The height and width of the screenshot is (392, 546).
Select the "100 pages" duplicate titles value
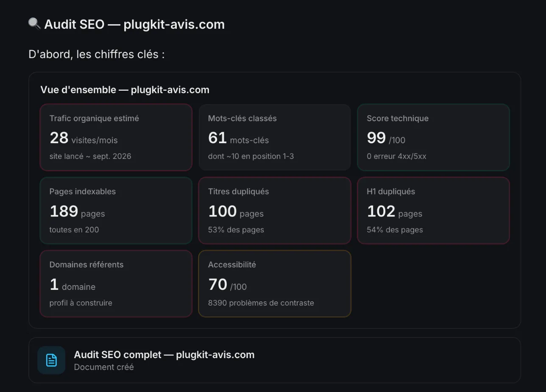236,211
